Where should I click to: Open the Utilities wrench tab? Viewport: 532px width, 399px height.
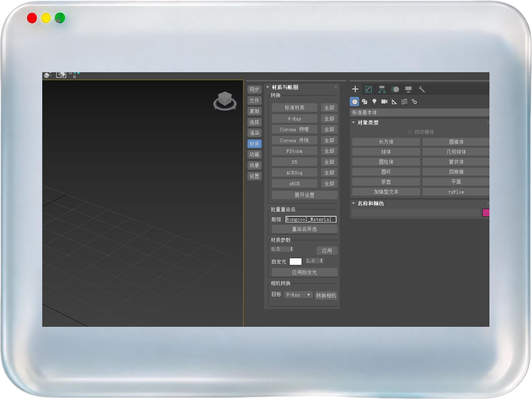coord(422,89)
